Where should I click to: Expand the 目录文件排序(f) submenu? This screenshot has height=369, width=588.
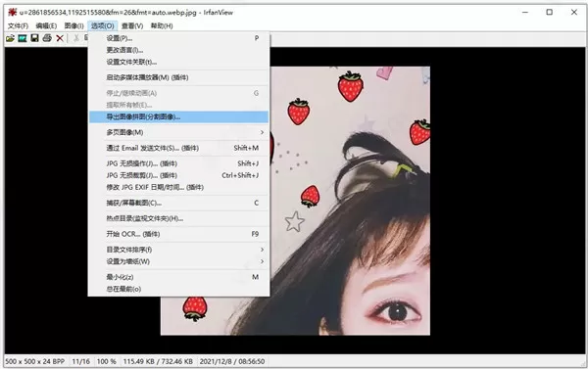[x=179, y=250]
